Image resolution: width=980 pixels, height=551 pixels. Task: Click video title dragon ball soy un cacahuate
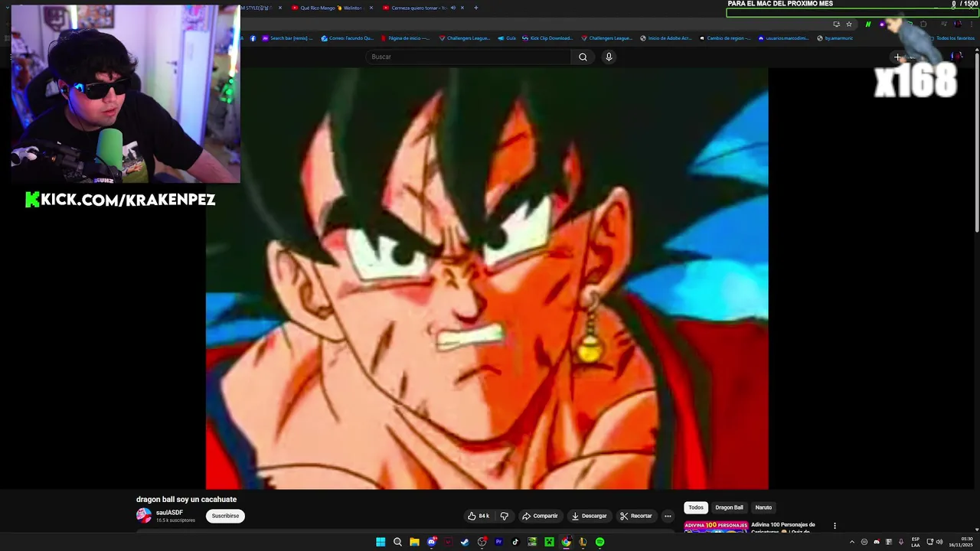[186, 499]
